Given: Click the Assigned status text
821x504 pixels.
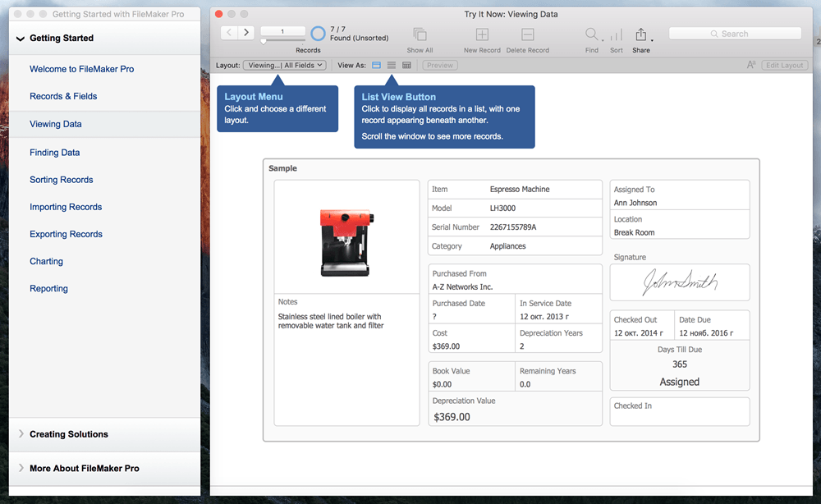Looking at the screenshot, I should click(679, 382).
